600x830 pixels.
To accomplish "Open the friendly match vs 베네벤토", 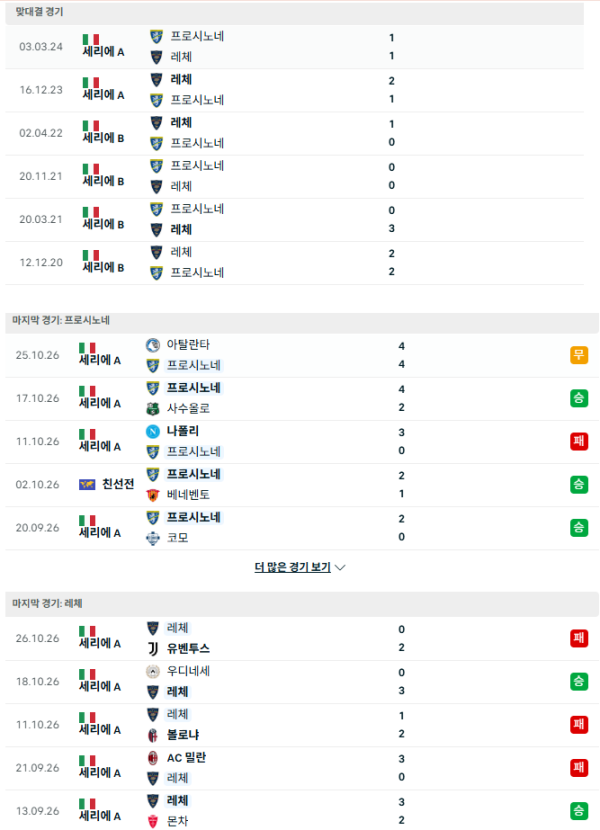I will point(302,485).
